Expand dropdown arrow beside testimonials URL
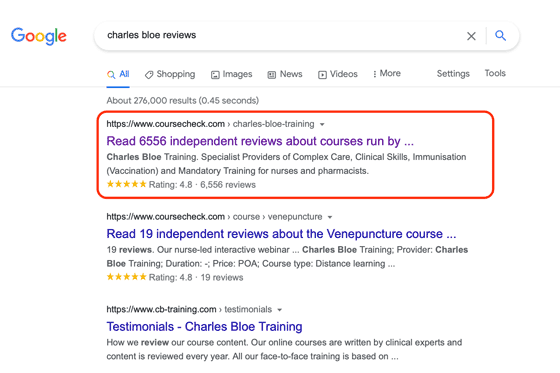 [x=280, y=310]
